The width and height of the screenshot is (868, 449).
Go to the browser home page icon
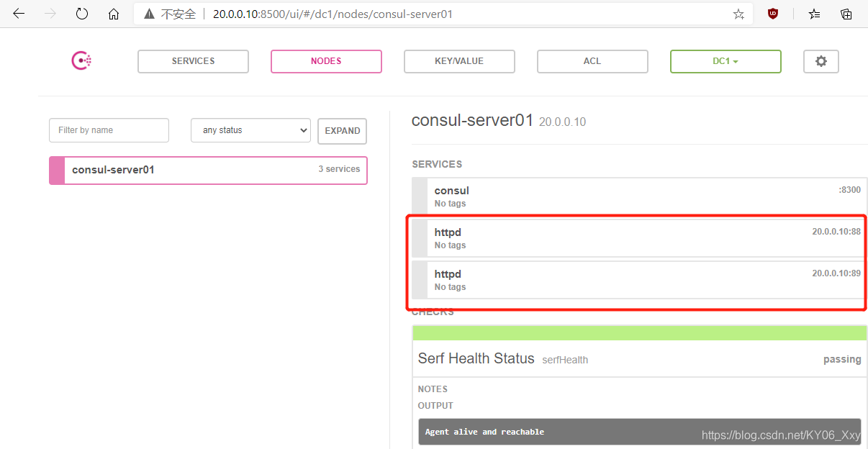114,14
